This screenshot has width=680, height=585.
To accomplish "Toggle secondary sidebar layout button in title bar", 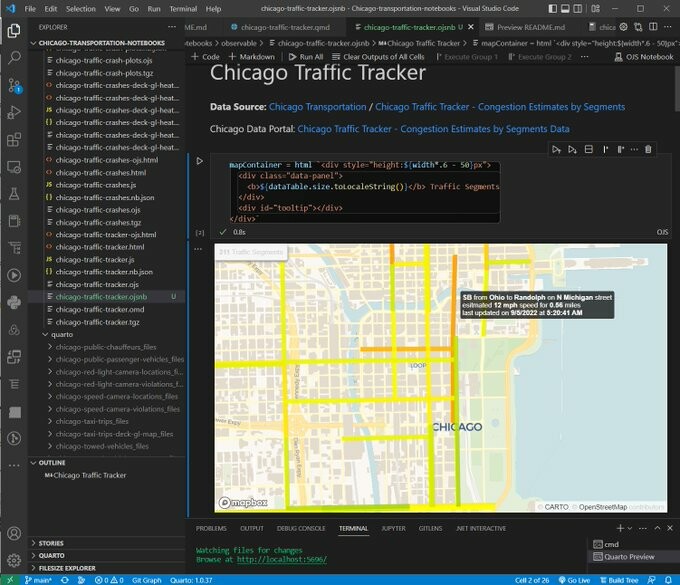I will (x=578, y=9).
